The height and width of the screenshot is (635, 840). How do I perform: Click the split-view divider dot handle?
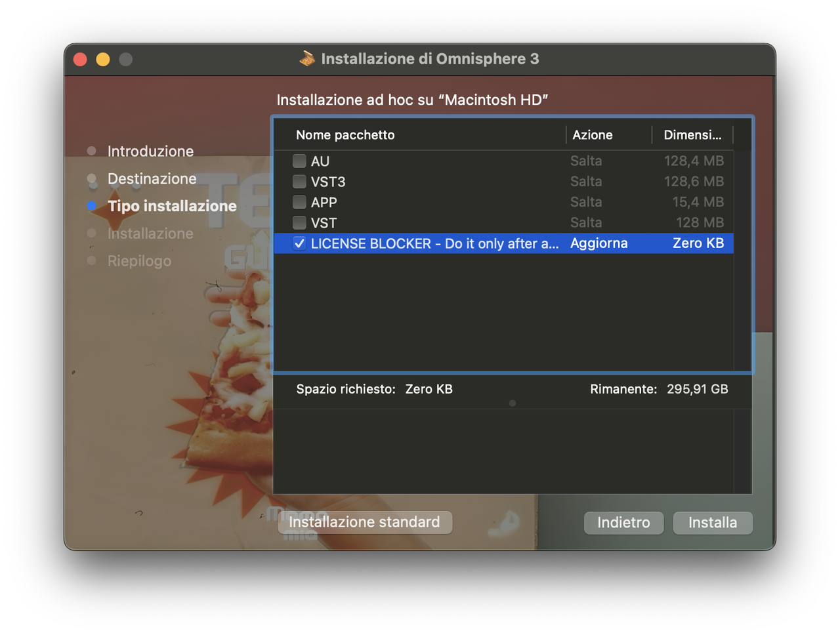(513, 403)
